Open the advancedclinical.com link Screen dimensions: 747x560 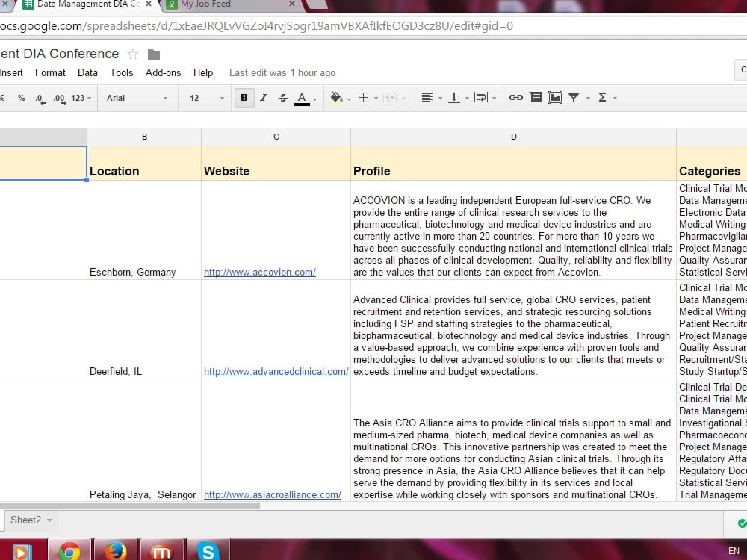pyautogui.click(x=276, y=372)
